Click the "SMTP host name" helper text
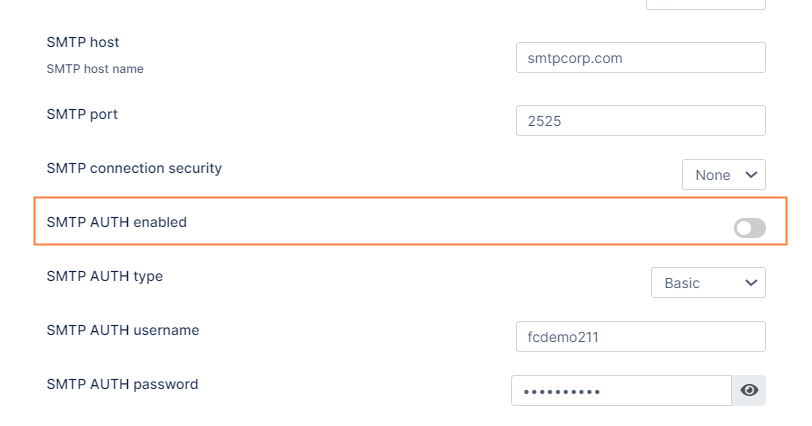The height and width of the screenshot is (426, 812). (x=95, y=69)
